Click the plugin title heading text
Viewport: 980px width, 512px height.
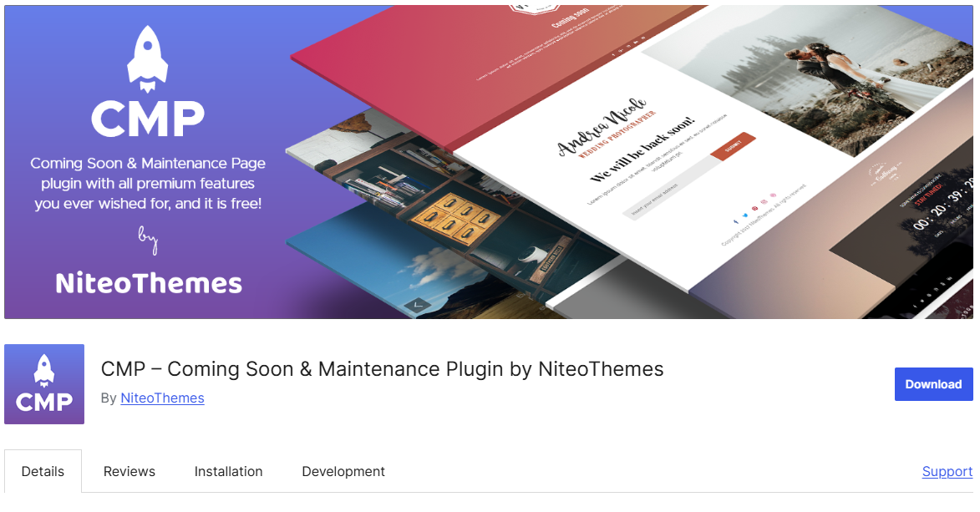pyautogui.click(x=382, y=369)
